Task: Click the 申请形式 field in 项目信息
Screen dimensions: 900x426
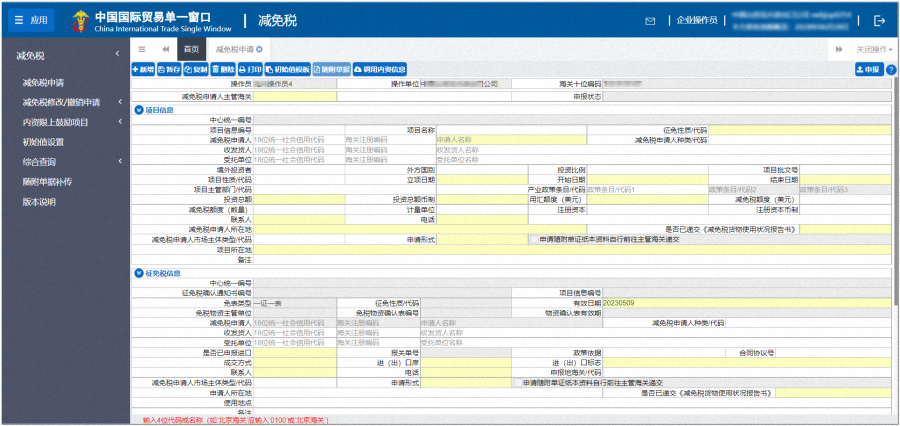Action: (482, 239)
